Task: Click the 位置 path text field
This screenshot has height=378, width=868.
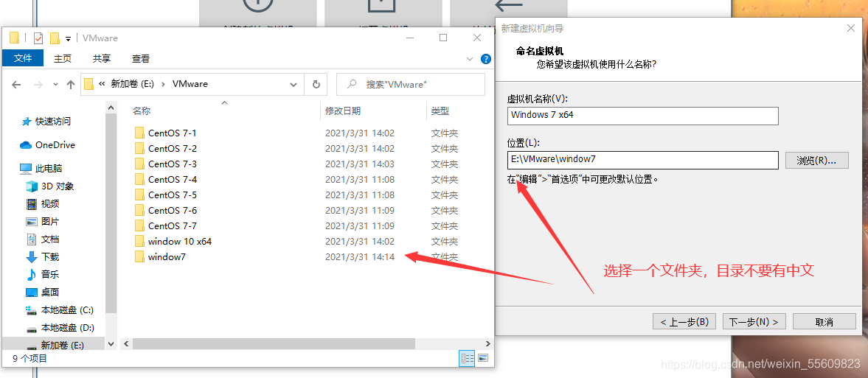Action: (x=642, y=160)
